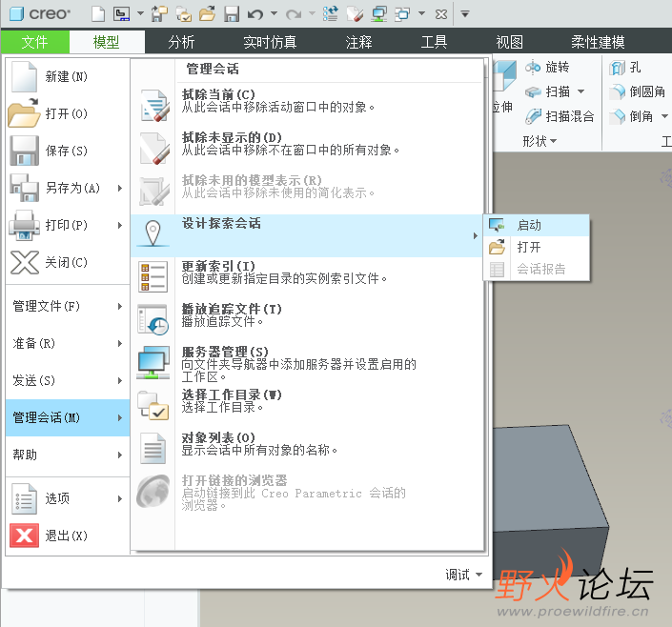The image size is (672, 627).
Task: Expand the 帮助 submenu
Action: (x=68, y=455)
